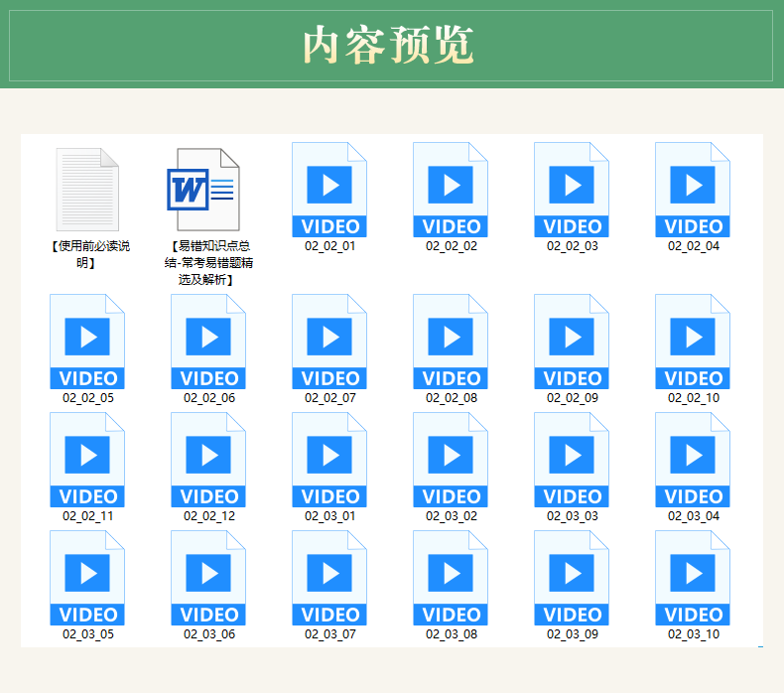Select video file icon 02_03_09

(572, 578)
